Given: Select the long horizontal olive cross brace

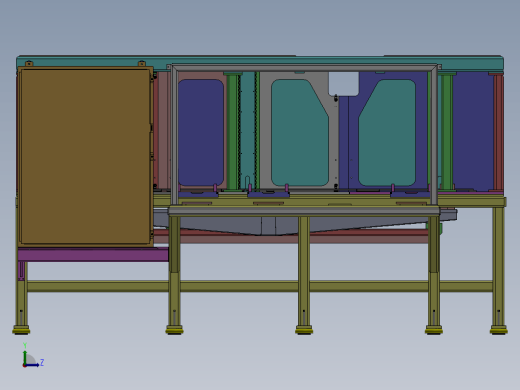Looking at the screenshot, I should (260, 287).
